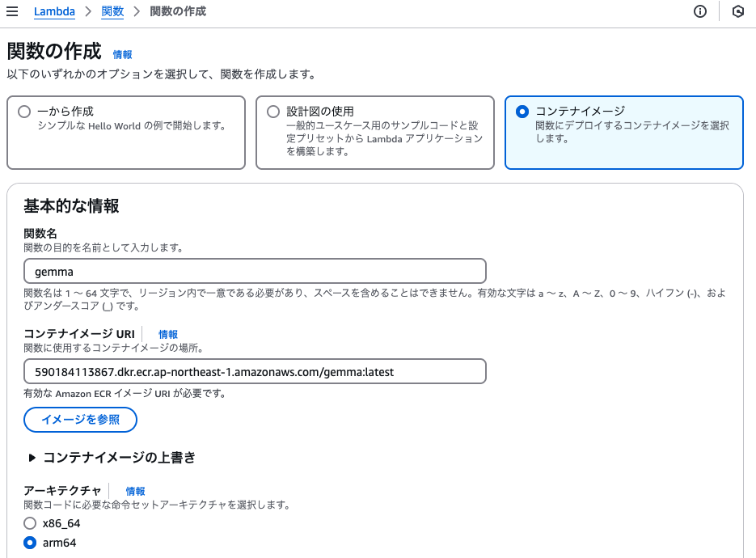This screenshot has width=756, height=558.
Task: Click the info circle icon in header
Action: coord(700,11)
